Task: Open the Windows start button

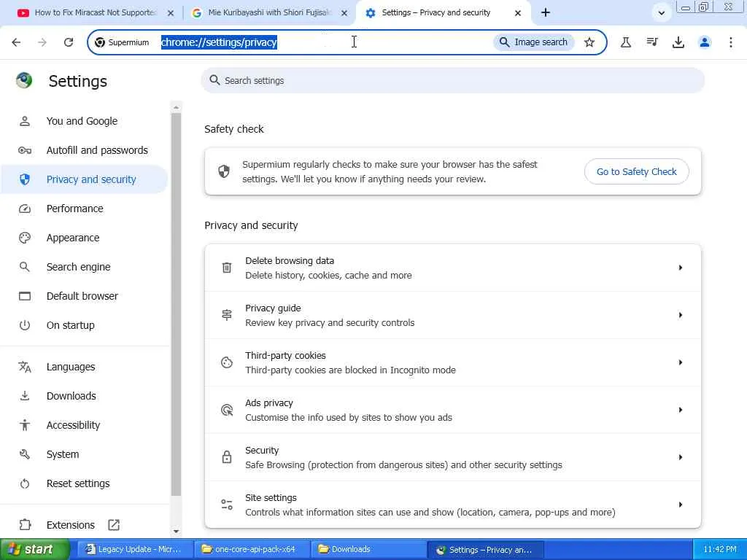Action: pos(35,550)
